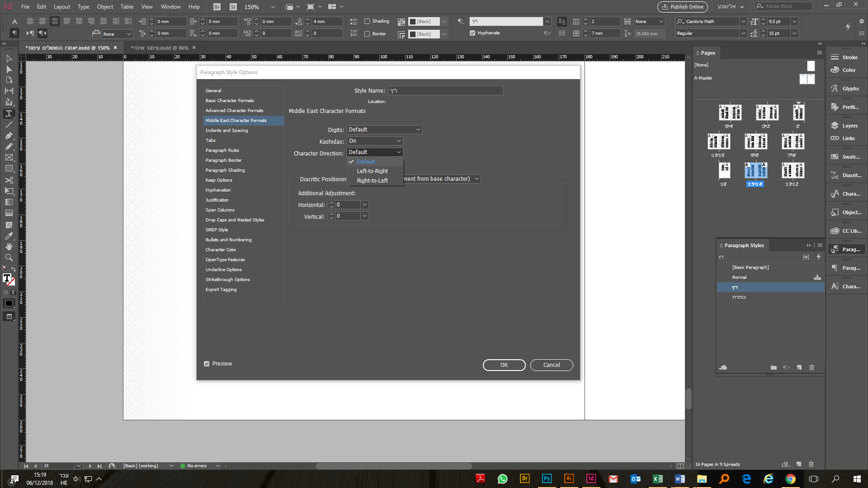Image resolution: width=868 pixels, height=488 pixels.
Task: Click the Cancel button
Action: coord(551,365)
